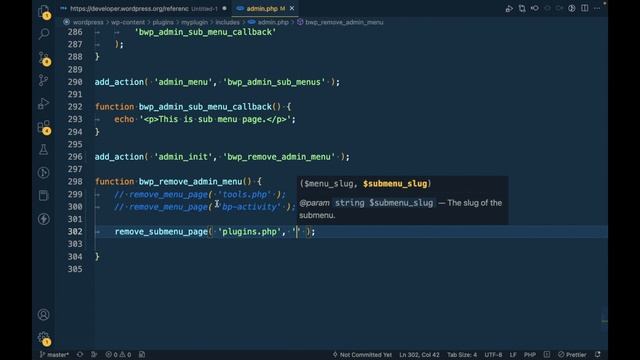Click the circular play icon in activity bar

(x=44, y=173)
